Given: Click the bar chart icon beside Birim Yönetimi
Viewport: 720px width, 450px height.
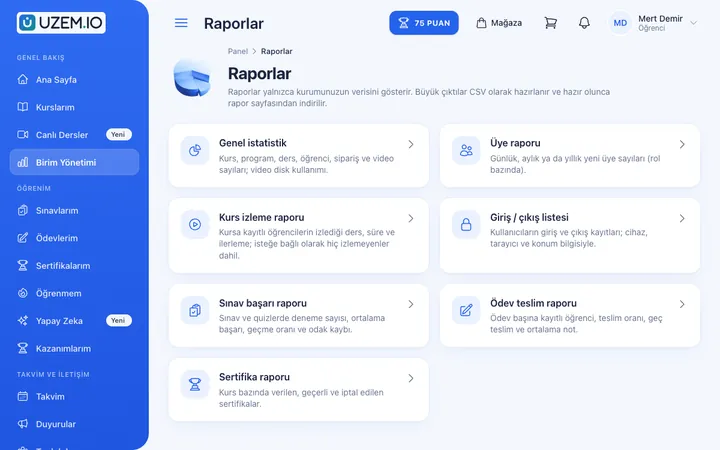Looking at the screenshot, I should pyautogui.click(x=22, y=162).
